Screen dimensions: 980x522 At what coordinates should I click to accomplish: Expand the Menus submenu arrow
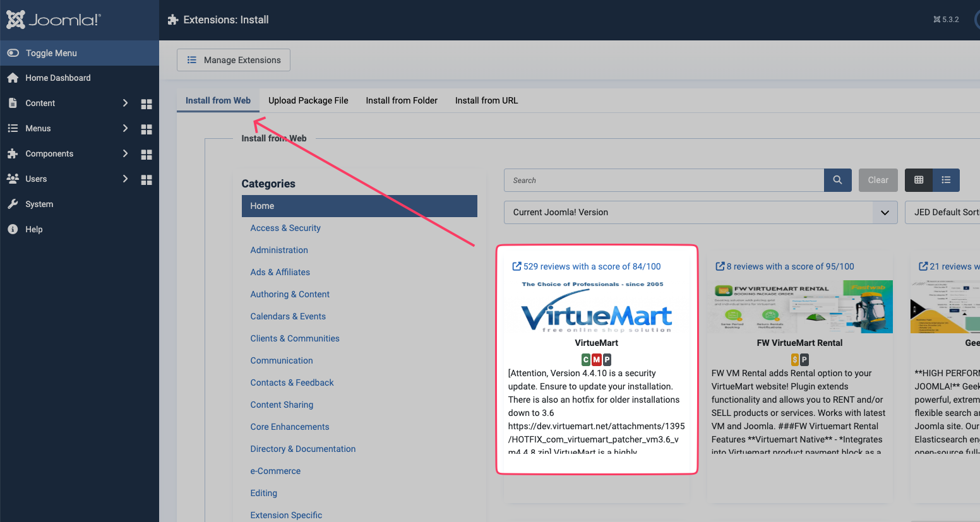click(x=125, y=128)
